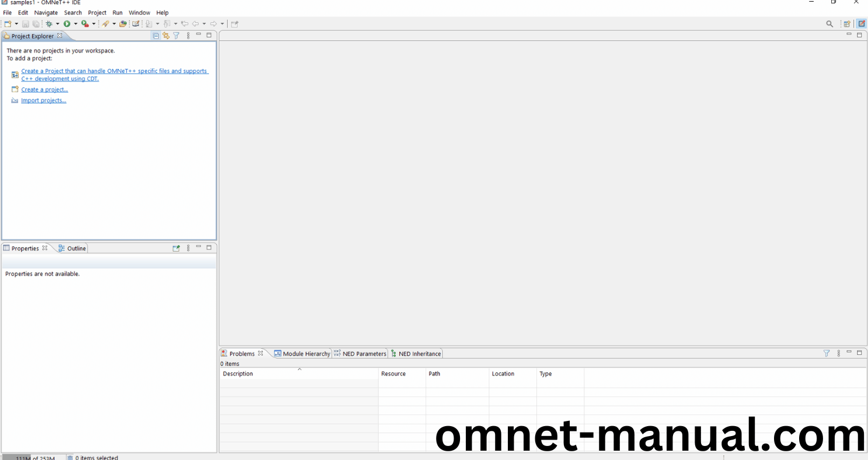
Task: Maximize the Problems view
Action: (859, 353)
